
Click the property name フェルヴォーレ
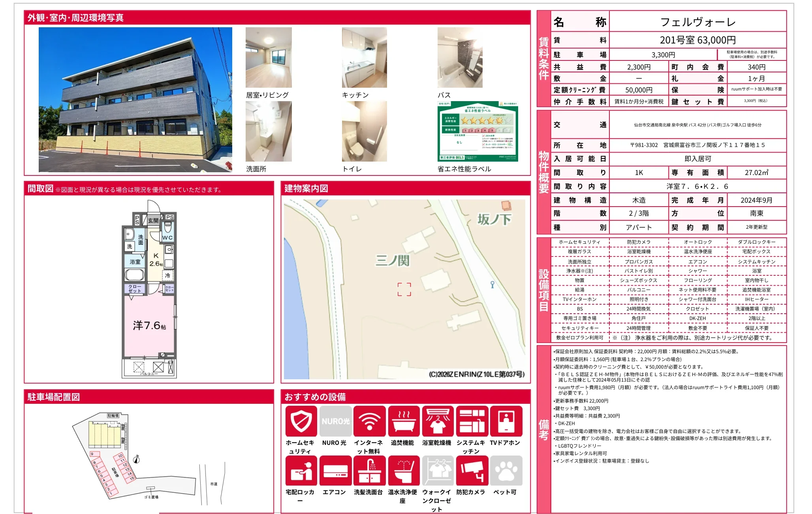pyautogui.click(x=698, y=22)
